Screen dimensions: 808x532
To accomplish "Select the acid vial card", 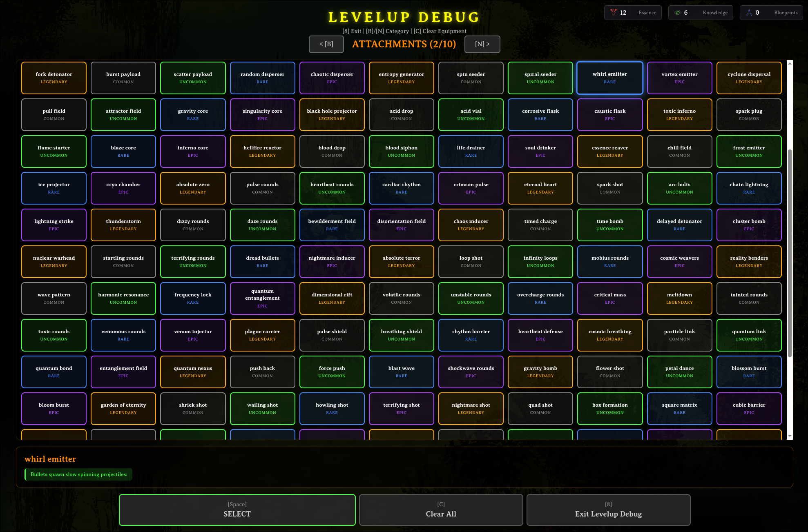I will click(x=471, y=115).
